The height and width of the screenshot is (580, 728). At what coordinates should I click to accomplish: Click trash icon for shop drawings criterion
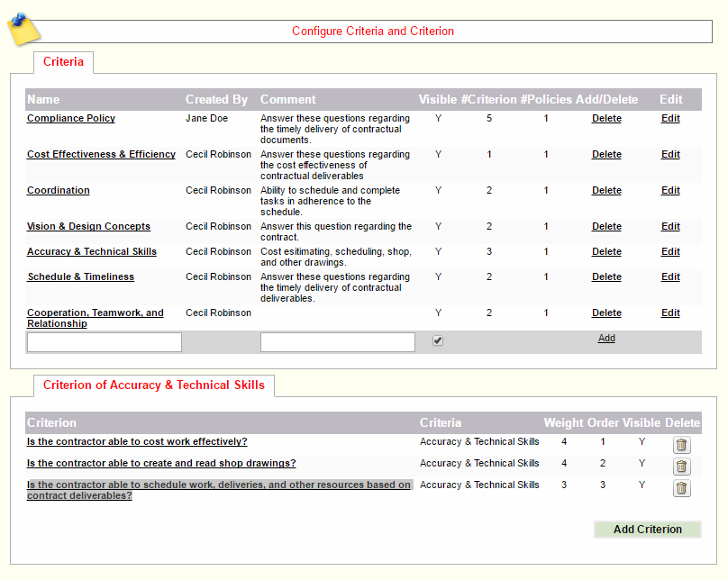coord(681,467)
